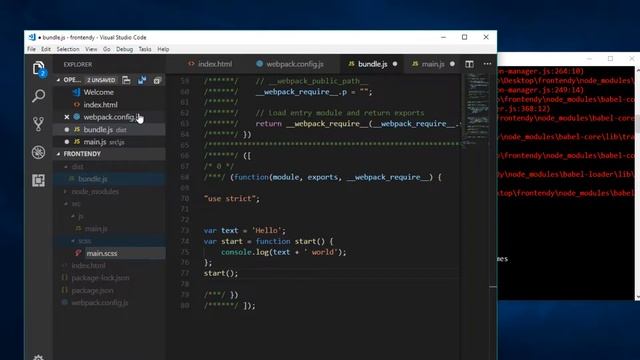Click unsaved dot next to main.js open editor
640x360 pixels.
67,142
